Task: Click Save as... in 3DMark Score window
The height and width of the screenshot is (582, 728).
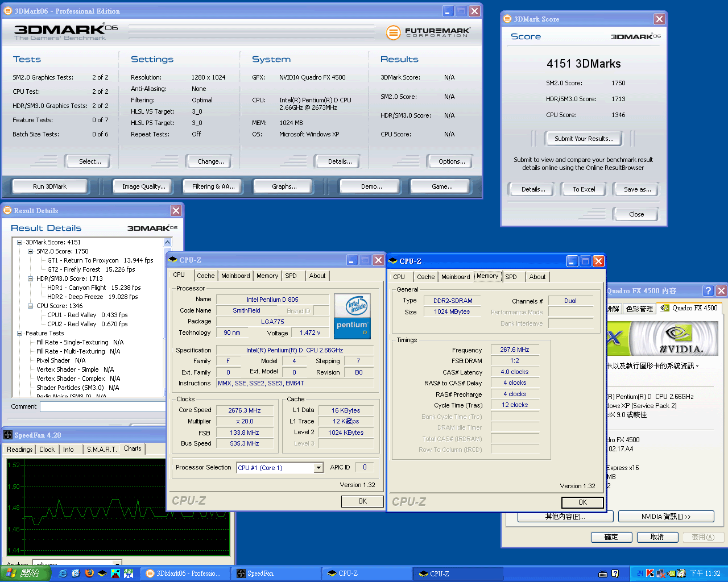Action: point(637,189)
